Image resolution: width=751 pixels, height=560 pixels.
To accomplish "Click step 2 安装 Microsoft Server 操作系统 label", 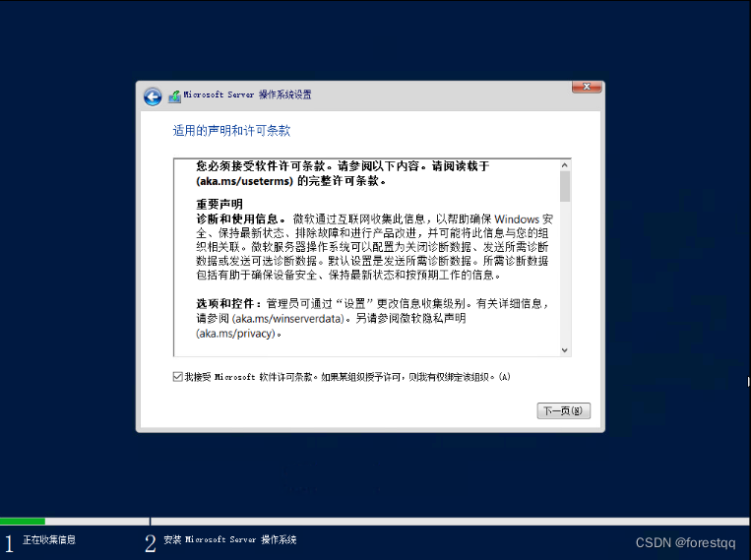I will 230,540.
